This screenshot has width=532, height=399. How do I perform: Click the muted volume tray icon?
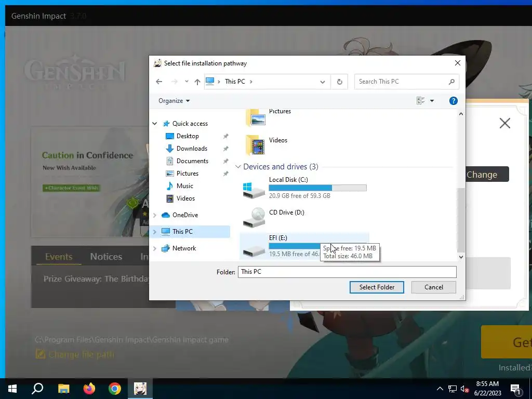pyautogui.click(x=464, y=389)
